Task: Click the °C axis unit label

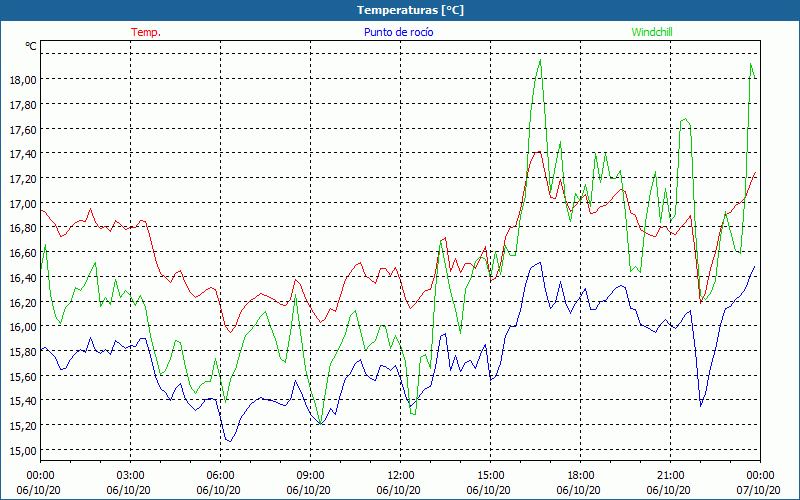Action: click(x=31, y=46)
